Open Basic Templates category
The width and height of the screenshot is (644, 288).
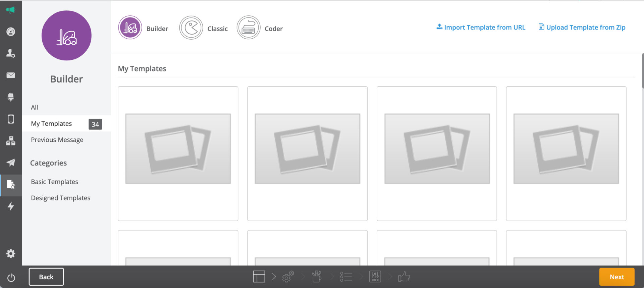click(54, 182)
